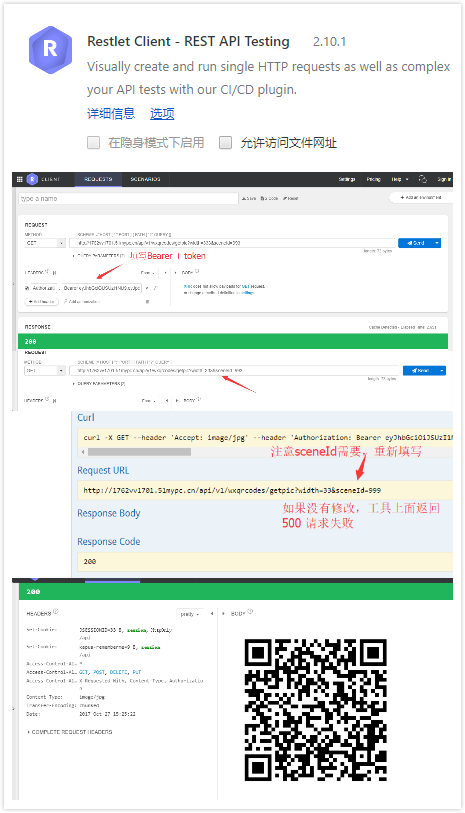Open the apps grid icon in Restlet toolbar

coord(20,179)
